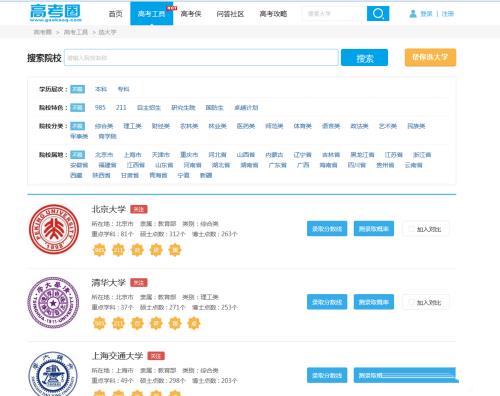Filter location by 宁夏

[x=184, y=175]
